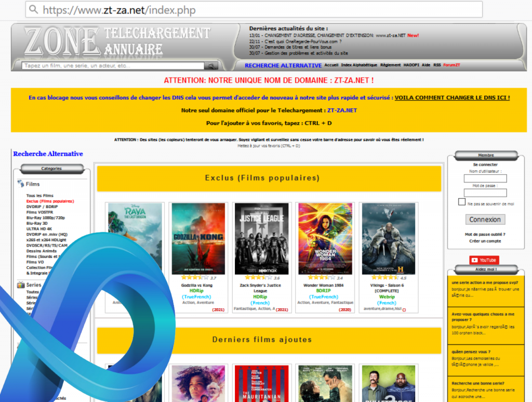Open RECHERCHE ALTERNATIVE in the header bar
The image size is (532, 402).
click(283, 66)
